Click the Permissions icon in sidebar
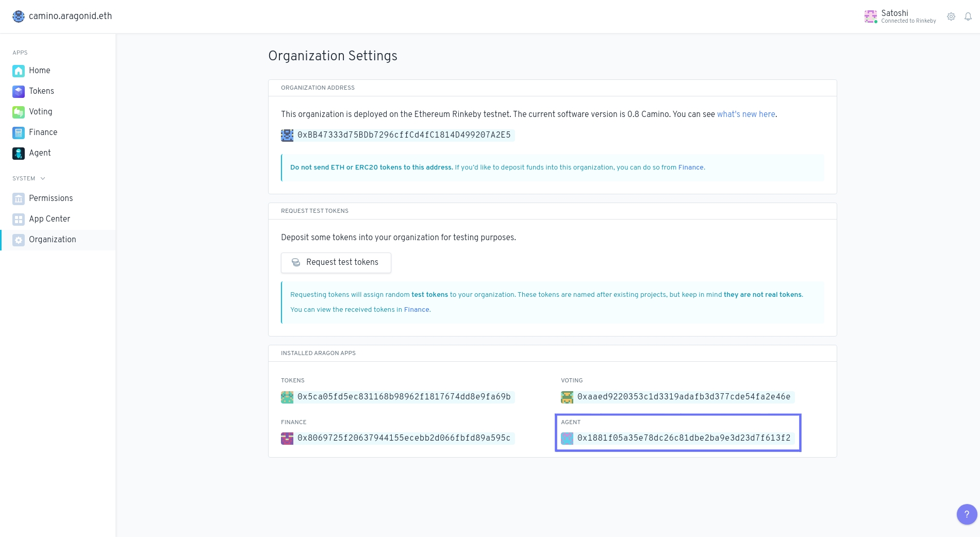Screen dimensions: 980x537 click(x=19, y=198)
